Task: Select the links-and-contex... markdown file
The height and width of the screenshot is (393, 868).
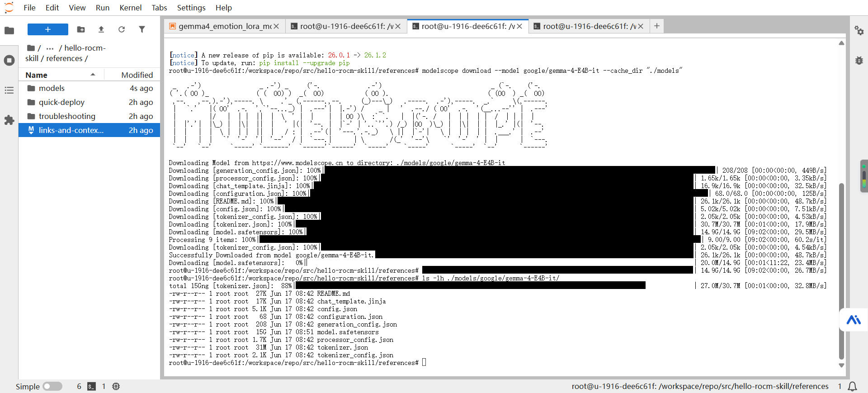Action: [90, 130]
